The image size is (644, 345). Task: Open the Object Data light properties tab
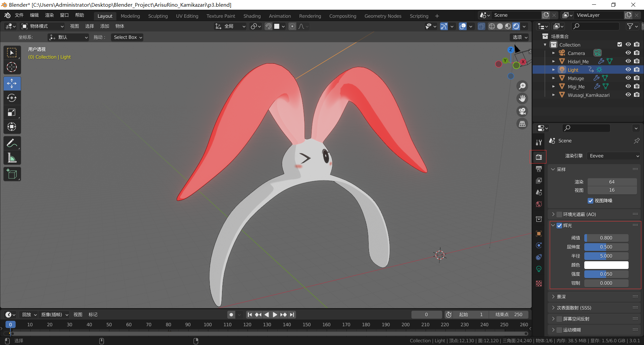coord(539,269)
